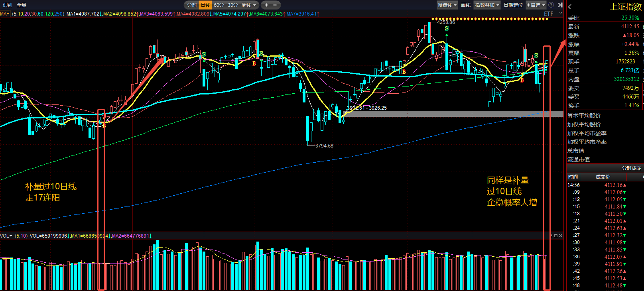
Task: Open the 指数叠加 dropdown
Action: pyautogui.click(x=487, y=5)
